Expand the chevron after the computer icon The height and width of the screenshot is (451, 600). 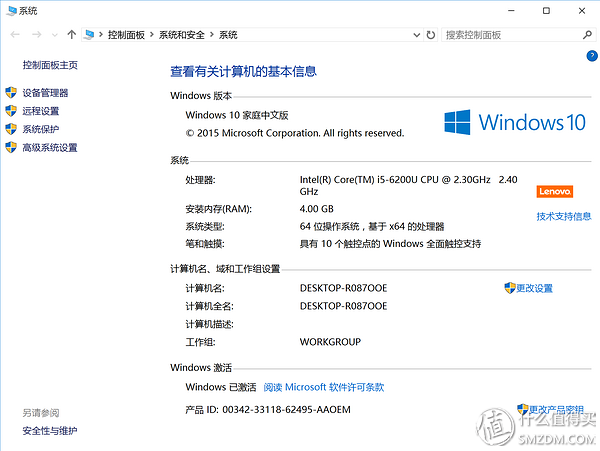click(101, 35)
